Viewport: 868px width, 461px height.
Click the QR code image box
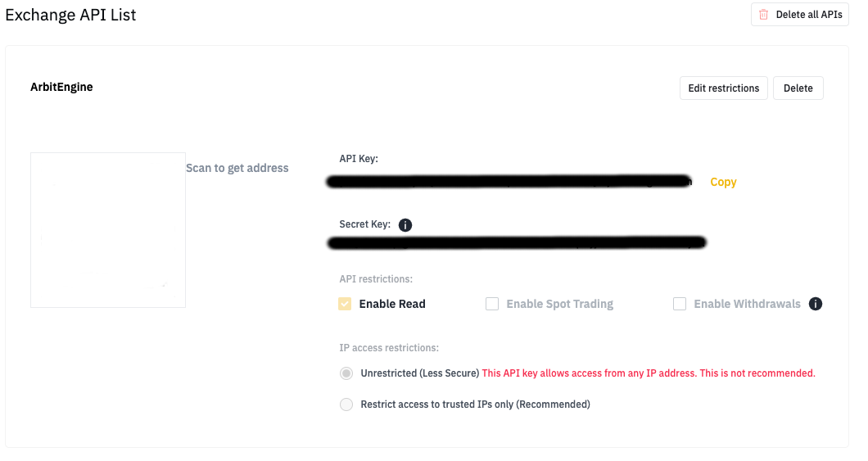tap(108, 230)
